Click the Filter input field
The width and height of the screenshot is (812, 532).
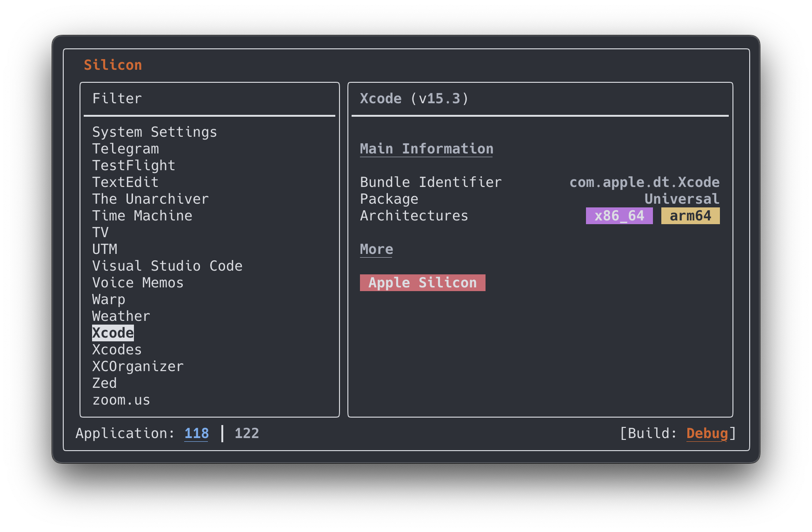[209, 99]
